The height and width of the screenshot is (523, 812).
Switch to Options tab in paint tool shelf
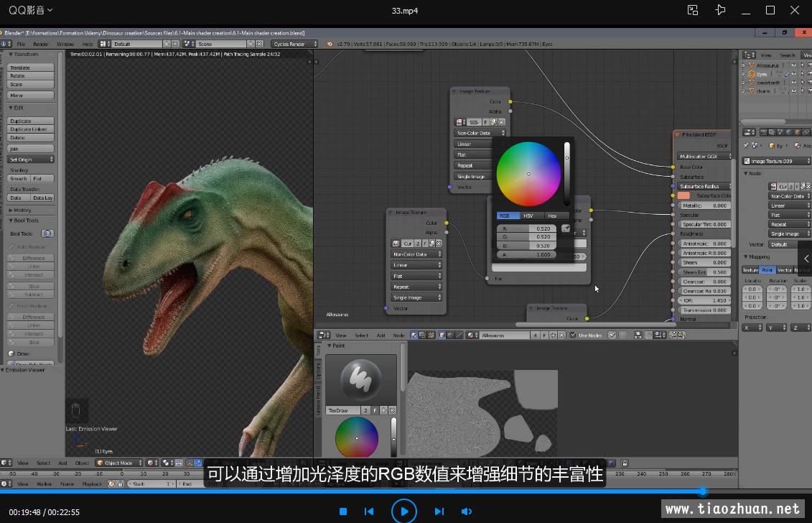point(319,371)
